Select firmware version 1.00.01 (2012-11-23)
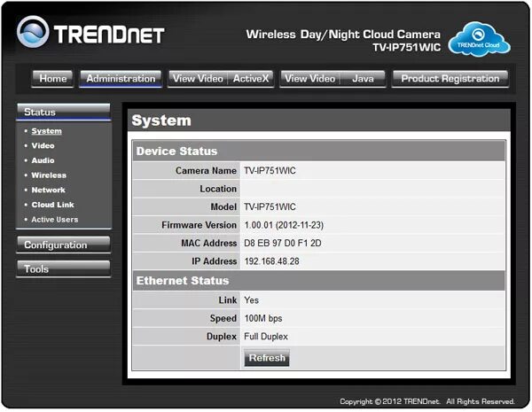532x412 pixels. [x=284, y=225]
